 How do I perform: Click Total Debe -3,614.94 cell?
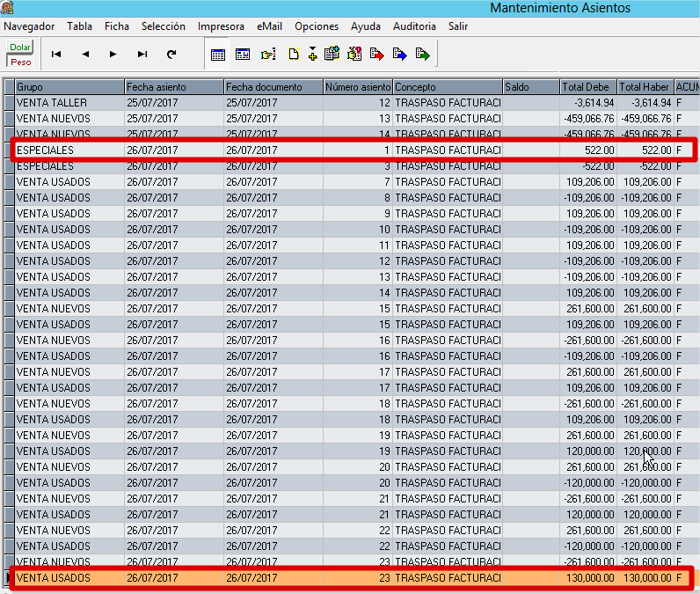click(x=588, y=103)
